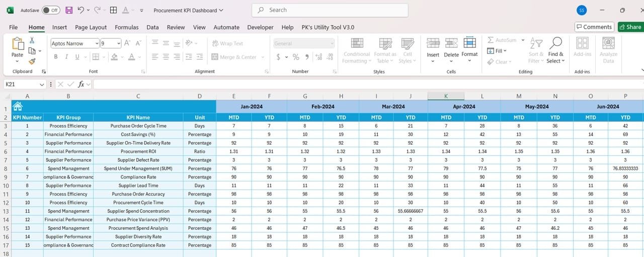
Task: Click the Cut scissors icon
Action: coord(32,40)
